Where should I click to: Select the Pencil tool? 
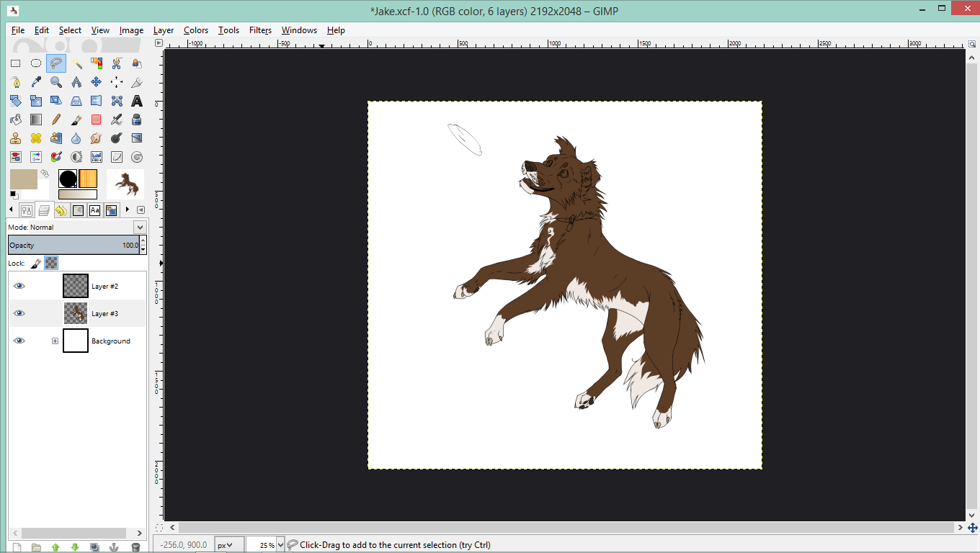[55, 120]
